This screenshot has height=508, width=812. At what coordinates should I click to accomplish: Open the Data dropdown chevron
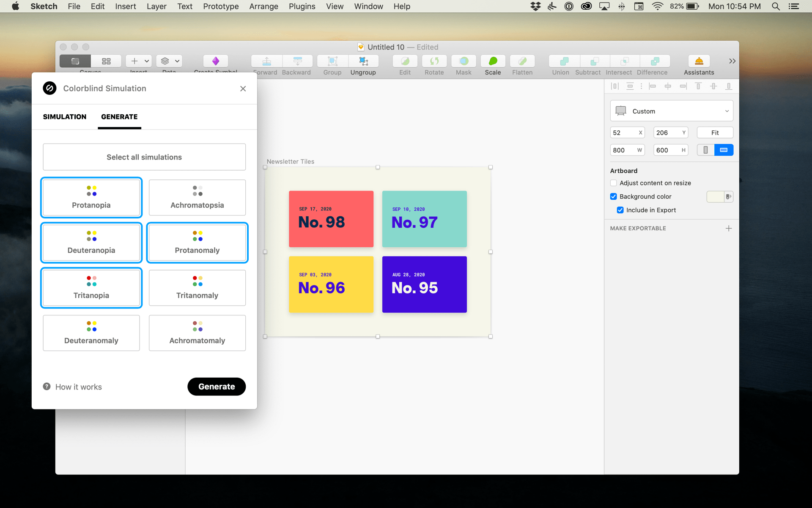177,61
